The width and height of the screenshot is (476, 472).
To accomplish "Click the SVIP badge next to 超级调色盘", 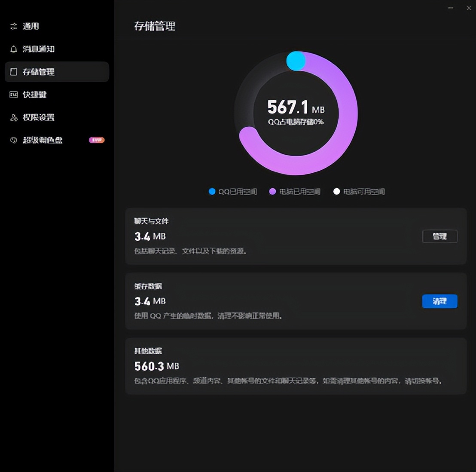I will pos(96,140).
